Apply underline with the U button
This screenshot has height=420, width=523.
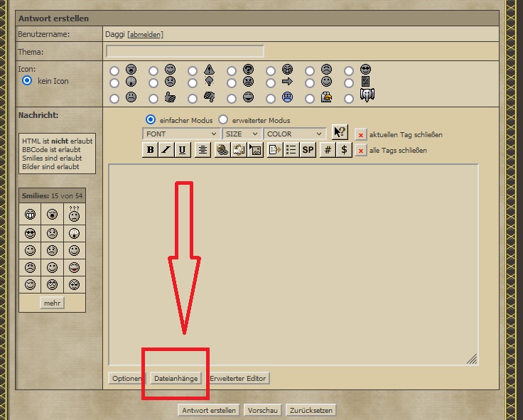183,150
